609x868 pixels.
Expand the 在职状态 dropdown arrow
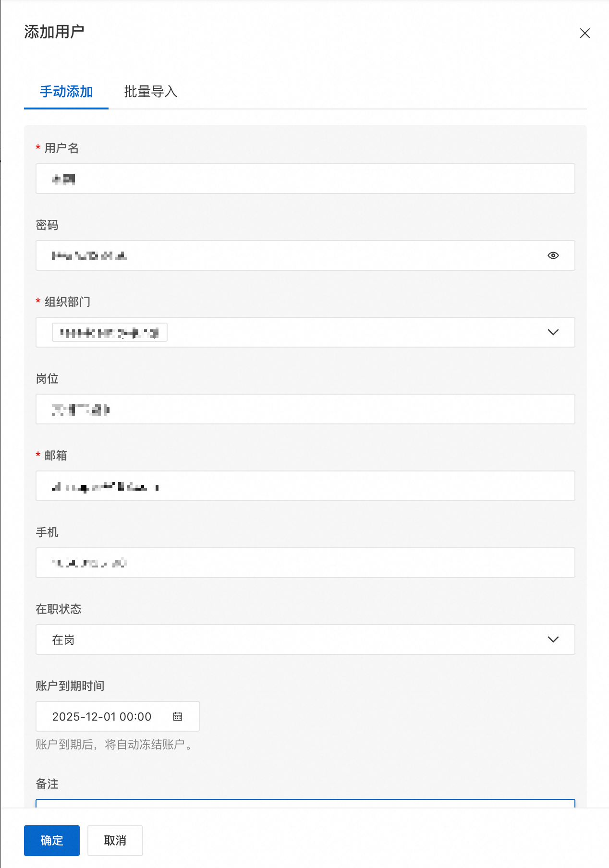click(553, 639)
